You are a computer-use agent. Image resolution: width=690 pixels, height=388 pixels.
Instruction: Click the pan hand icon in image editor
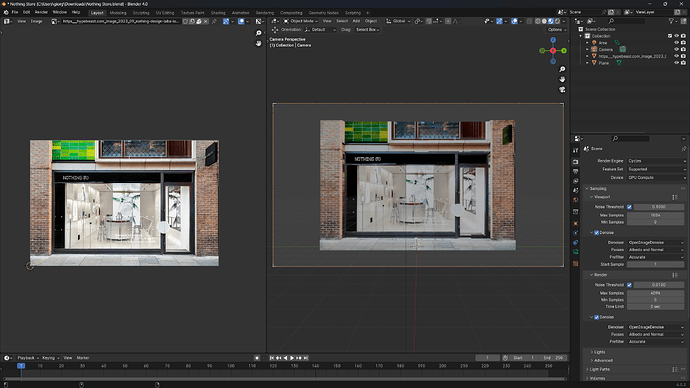(x=259, y=44)
